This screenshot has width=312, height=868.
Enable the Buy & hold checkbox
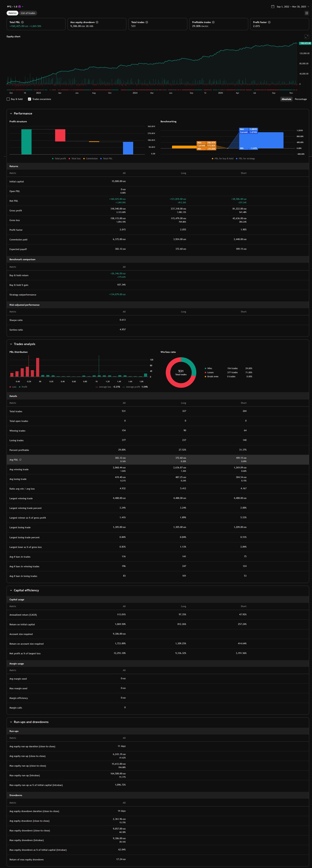point(8,99)
